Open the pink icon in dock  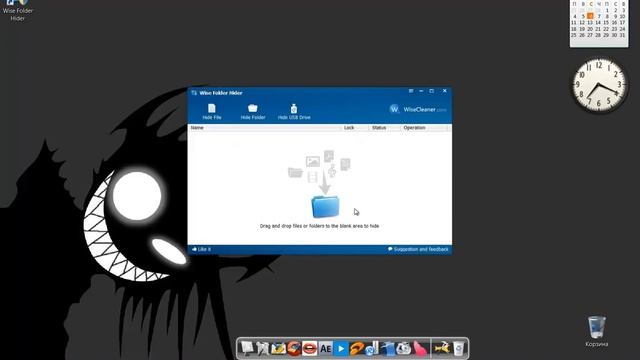[420, 348]
